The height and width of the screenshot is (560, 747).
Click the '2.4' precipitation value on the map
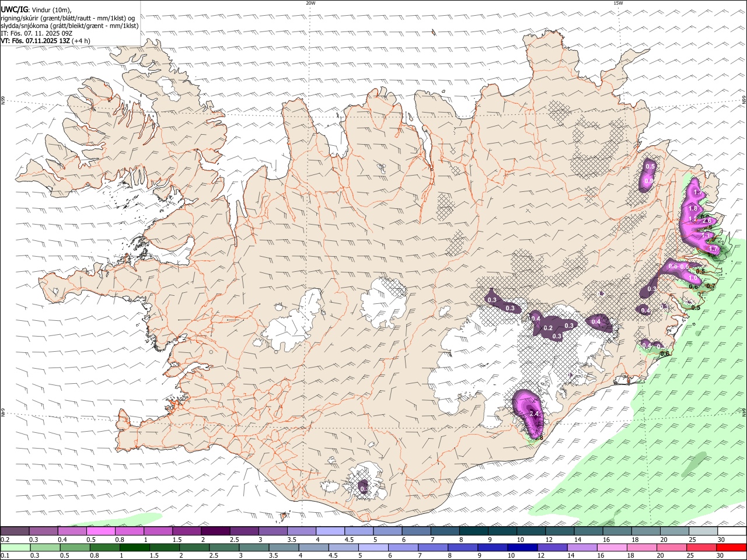pyautogui.click(x=534, y=414)
